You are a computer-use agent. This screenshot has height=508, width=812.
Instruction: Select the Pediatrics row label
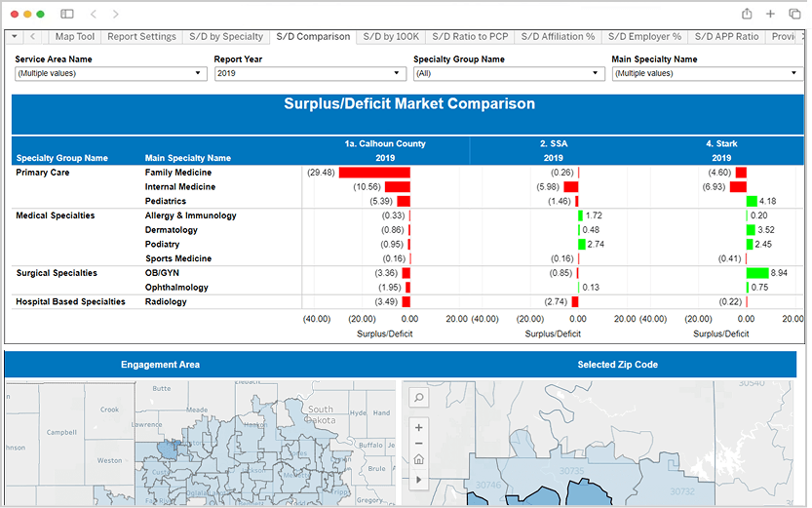[165, 201]
